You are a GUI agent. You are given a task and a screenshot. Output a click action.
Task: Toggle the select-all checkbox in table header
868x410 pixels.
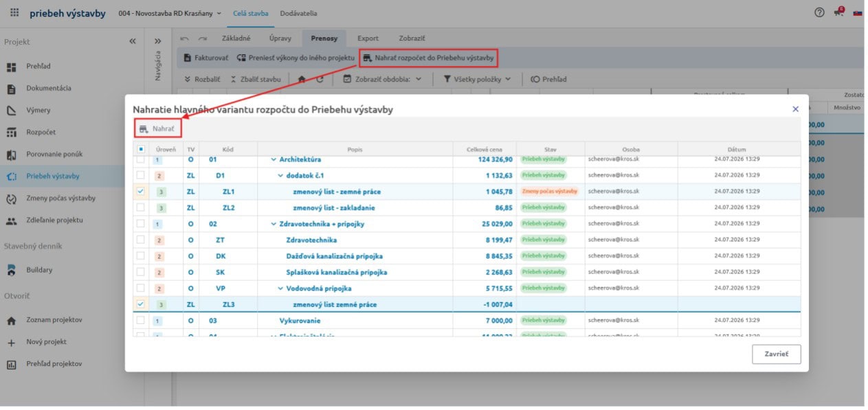(141, 149)
